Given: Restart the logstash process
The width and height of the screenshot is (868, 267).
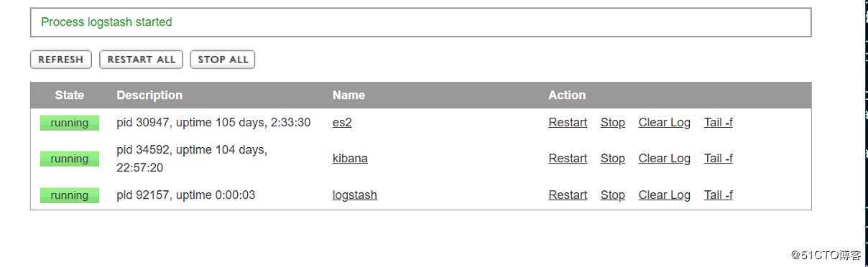Looking at the screenshot, I should point(568,195).
